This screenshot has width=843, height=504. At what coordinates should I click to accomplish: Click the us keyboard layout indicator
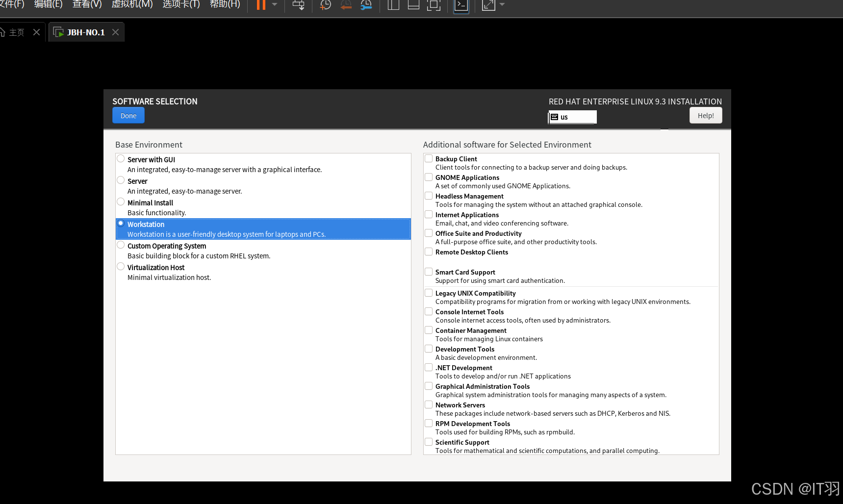pyautogui.click(x=572, y=117)
